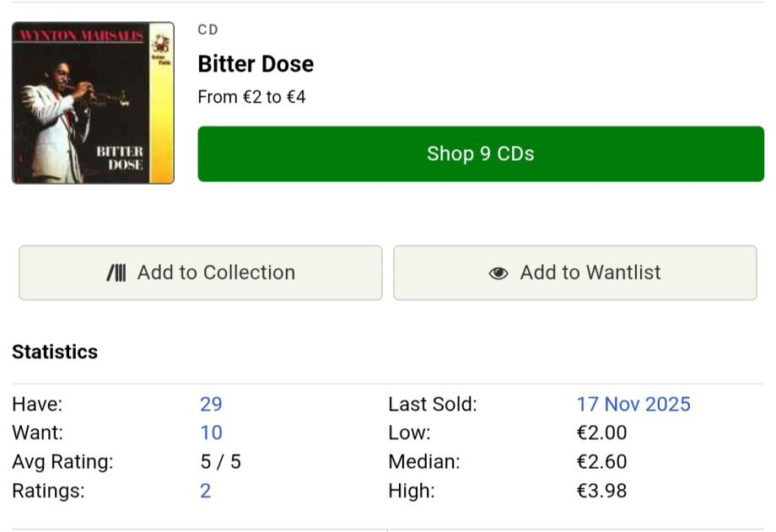776x532 pixels.
Task: Click the Add to Wantlist button label
Action: point(590,273)
